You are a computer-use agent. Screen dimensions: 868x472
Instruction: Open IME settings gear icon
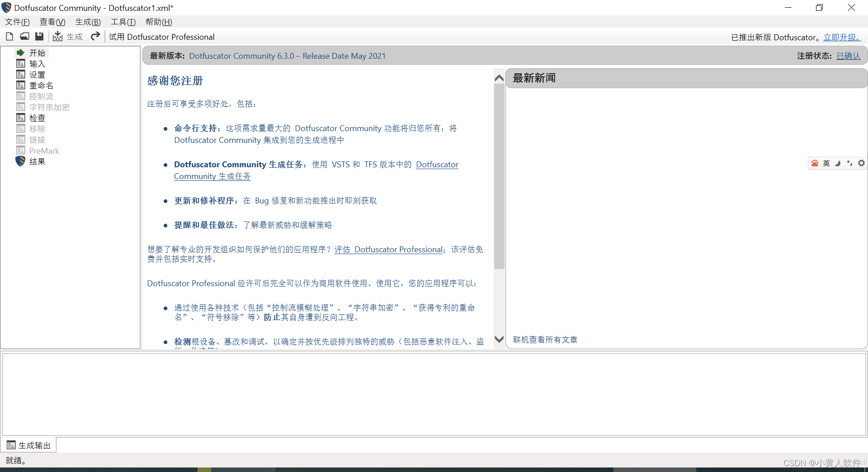(x=861, y=163)
